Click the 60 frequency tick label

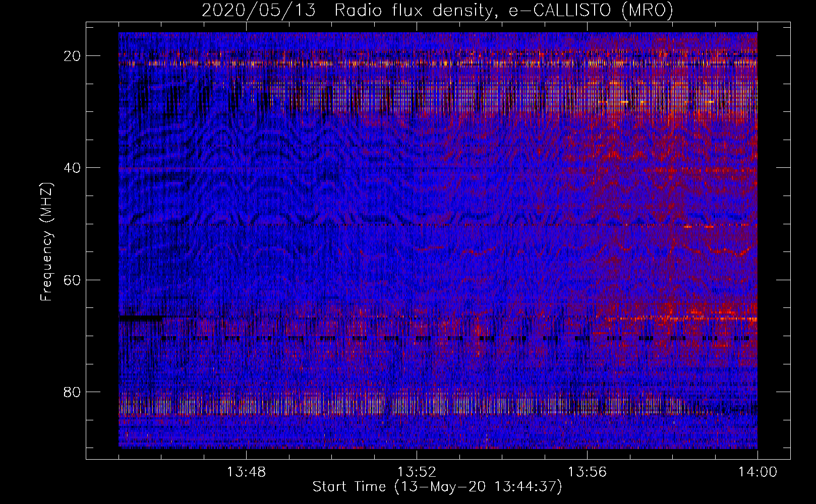(73, 280)
